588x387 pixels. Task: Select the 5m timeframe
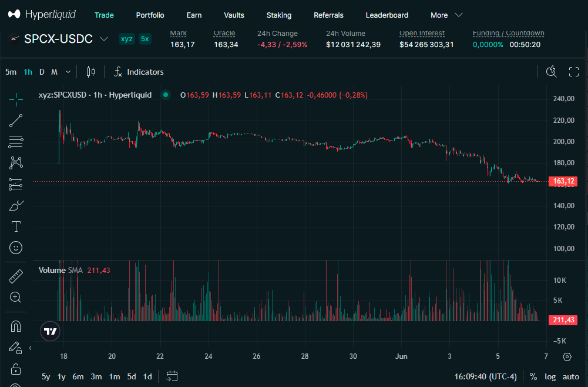11,72
